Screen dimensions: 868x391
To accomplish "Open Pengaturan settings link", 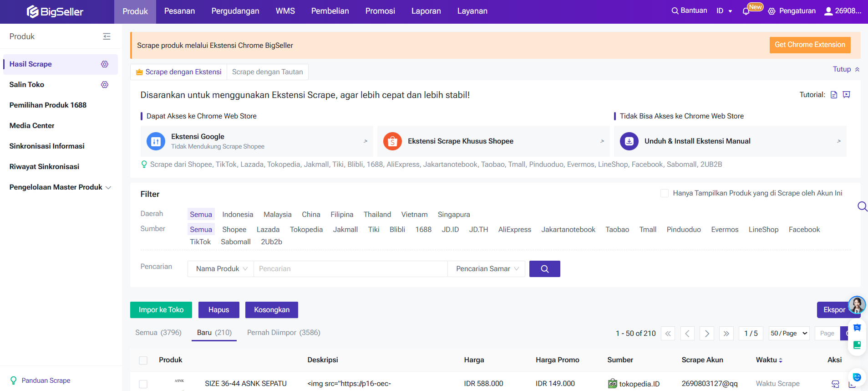I will coord(792,11).
